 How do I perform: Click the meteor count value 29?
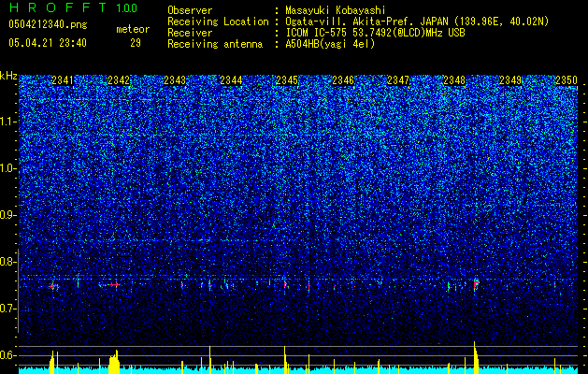point(136,43)
